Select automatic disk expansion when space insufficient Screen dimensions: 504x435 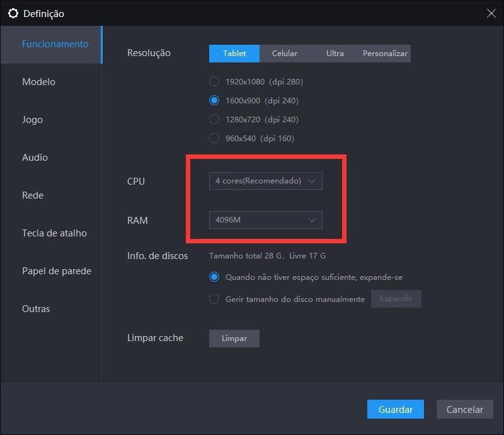pos(214,277)
